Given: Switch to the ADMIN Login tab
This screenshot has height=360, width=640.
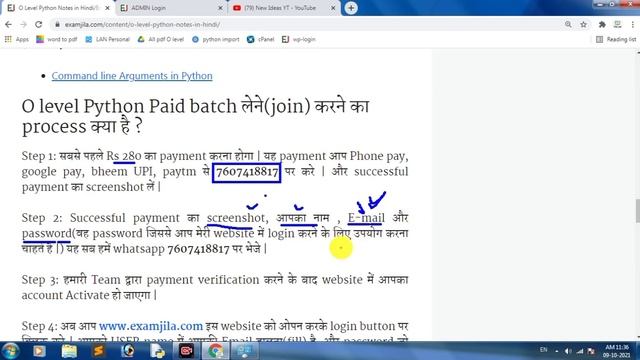Looking at the screenshot, I should pos(171,8).
